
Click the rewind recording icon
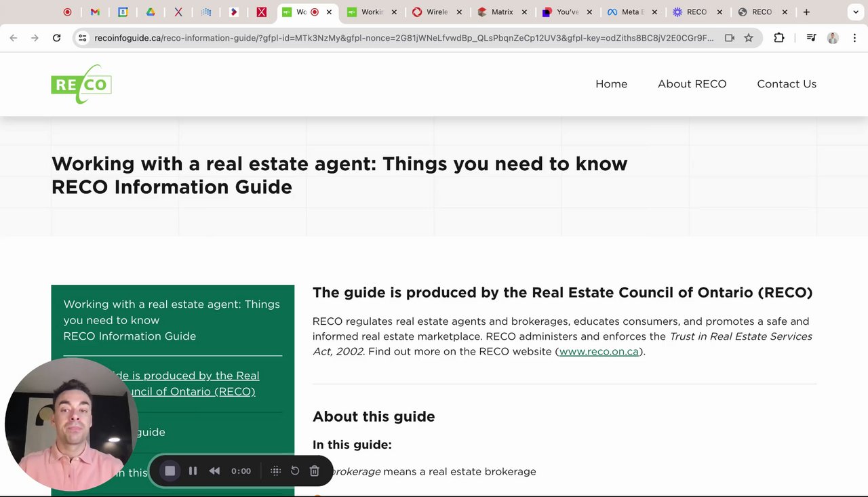pos(214,471)
